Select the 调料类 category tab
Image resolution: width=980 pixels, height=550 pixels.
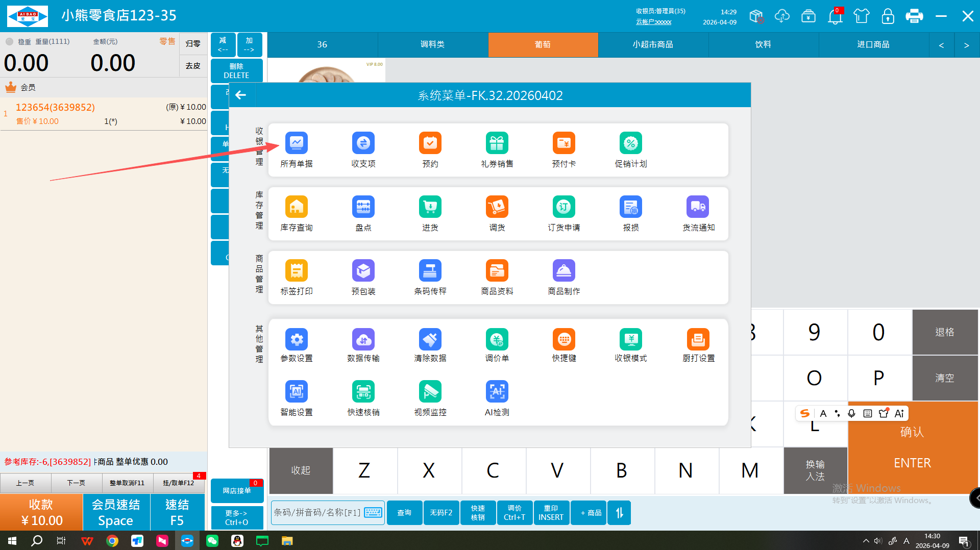(x=432, y=44)
